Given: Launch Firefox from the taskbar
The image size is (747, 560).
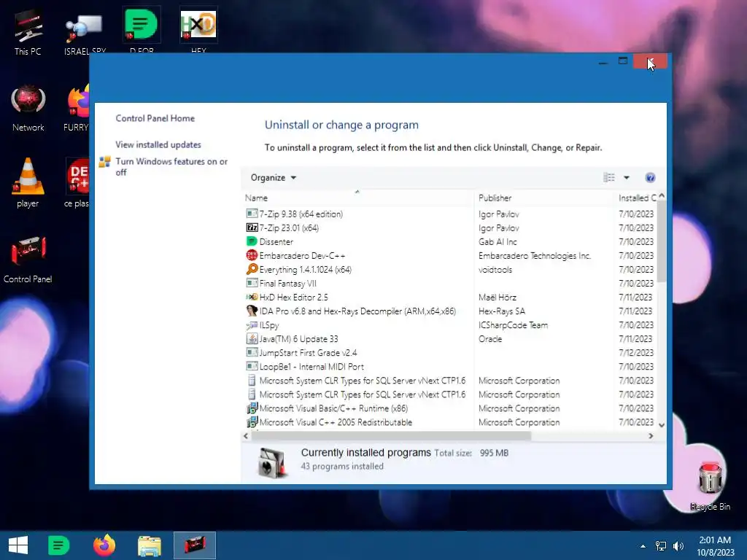Looking at the screenshot, I should click(104, 545).
